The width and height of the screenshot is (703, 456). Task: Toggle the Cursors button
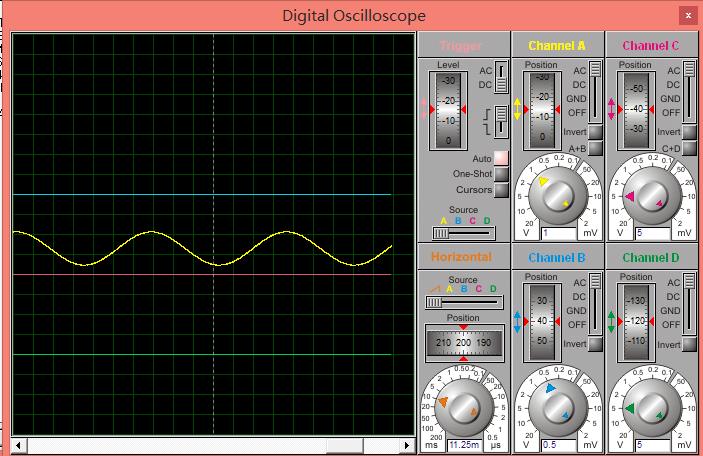pos(501,190)
